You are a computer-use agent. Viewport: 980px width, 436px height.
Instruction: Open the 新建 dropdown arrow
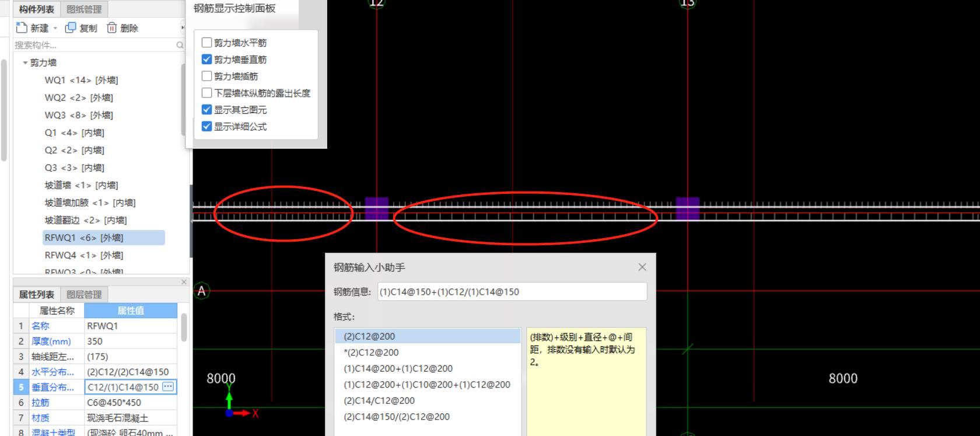[55, 28]
